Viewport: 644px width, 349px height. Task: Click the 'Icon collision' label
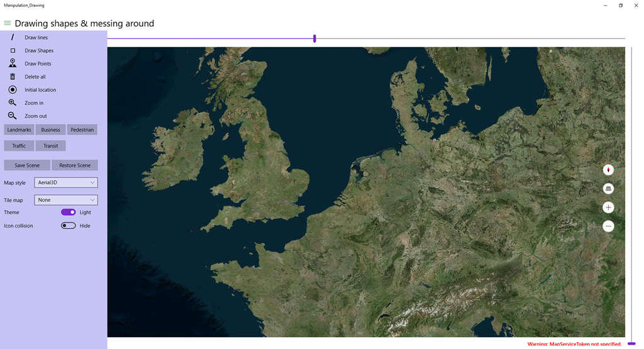click(18, 226)
